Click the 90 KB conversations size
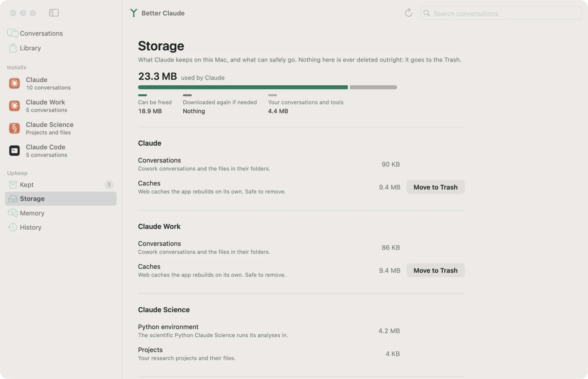588x379 pixels. click(391, 164)
